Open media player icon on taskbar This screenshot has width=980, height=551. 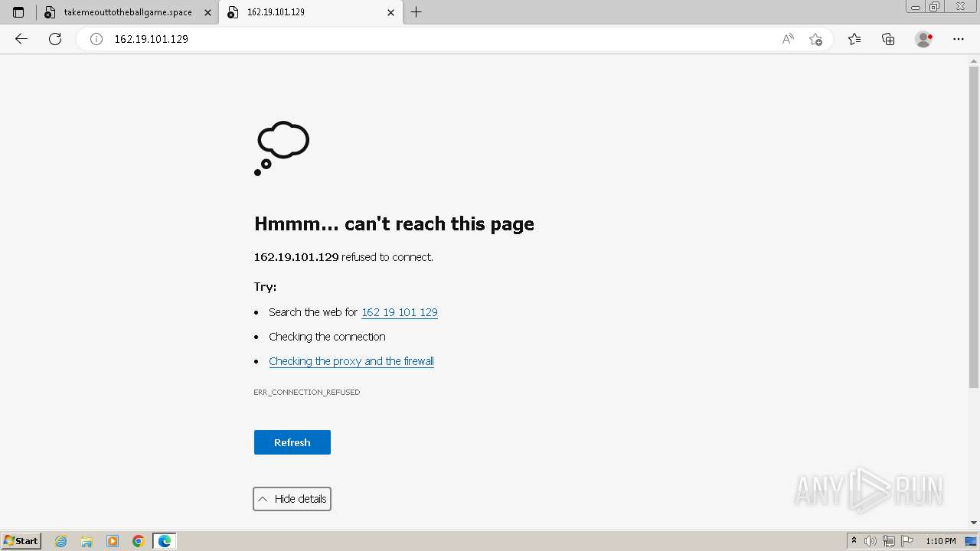point(113,541)
